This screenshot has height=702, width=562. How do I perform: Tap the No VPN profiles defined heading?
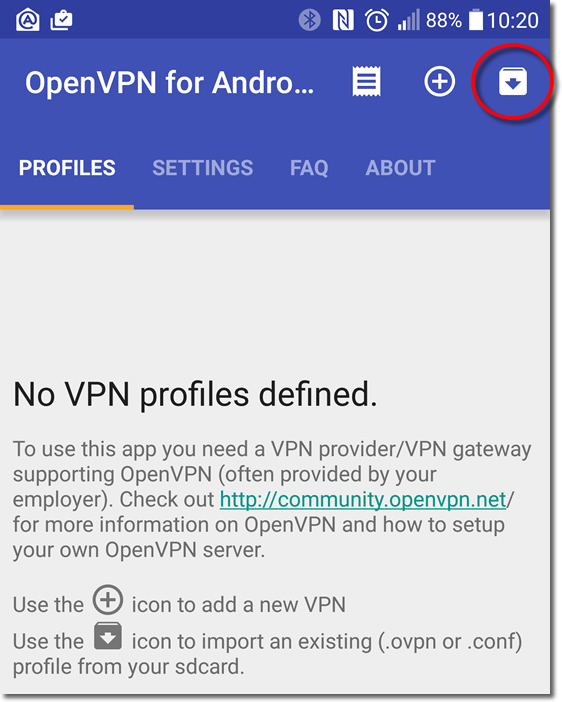point(195,394)
